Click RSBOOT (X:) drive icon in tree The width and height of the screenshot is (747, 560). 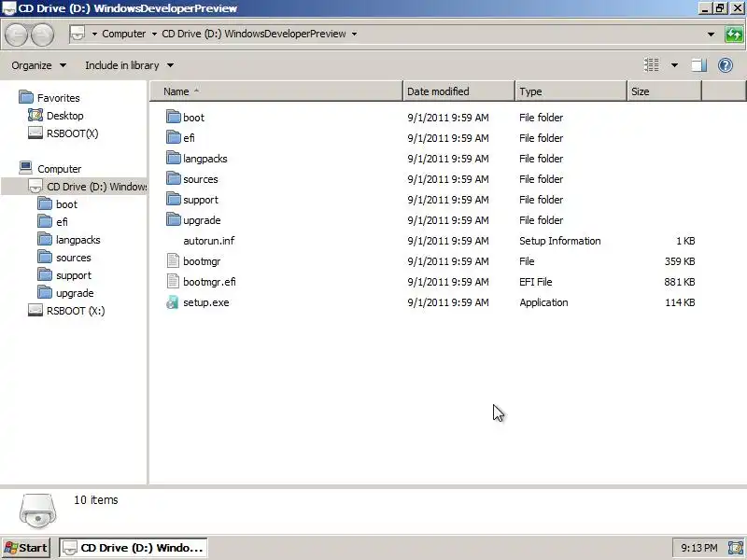point(35,310)
